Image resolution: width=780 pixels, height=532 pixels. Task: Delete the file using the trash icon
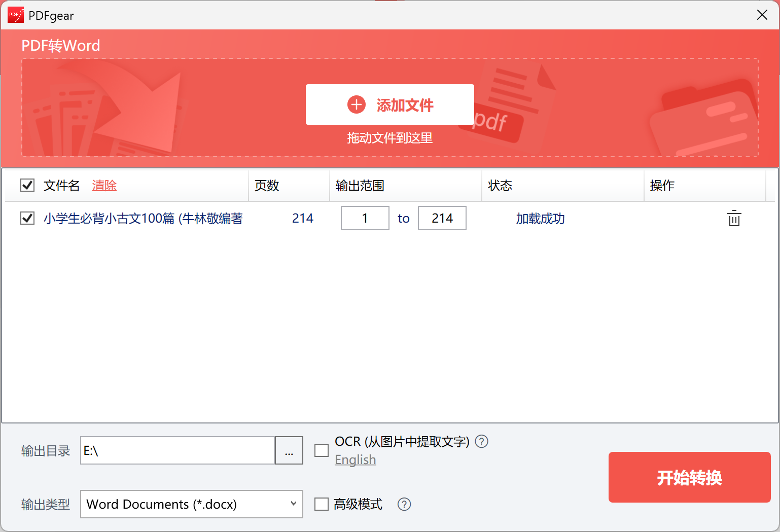(734, 219)
